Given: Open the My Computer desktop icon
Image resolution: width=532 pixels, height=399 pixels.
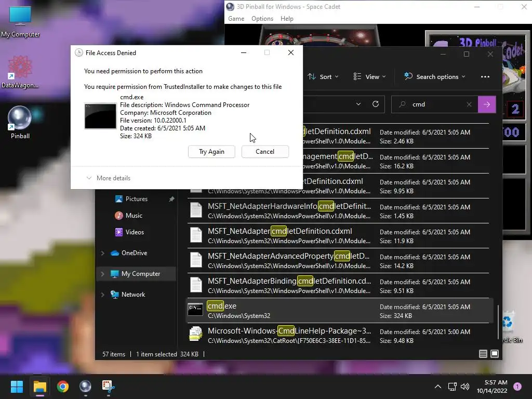Looking at the screenshot, I should (20, 22).
